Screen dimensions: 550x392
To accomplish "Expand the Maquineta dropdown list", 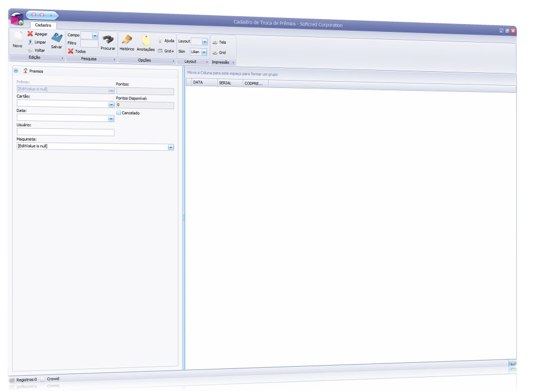I will (171, 147).
